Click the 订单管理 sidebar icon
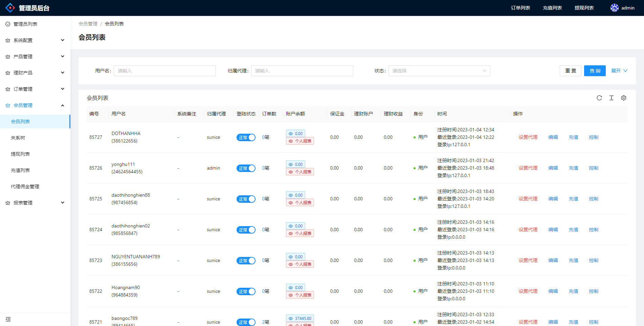The height and width of the screenshot is (326, 644). coord(7,89)
